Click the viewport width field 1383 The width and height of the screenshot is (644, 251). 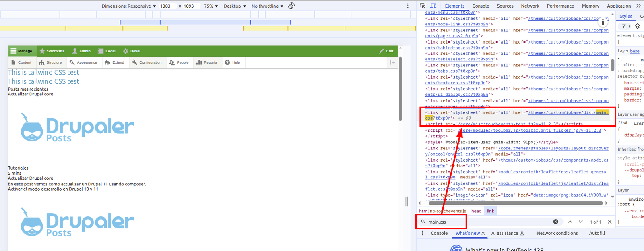tap(167, 6)
